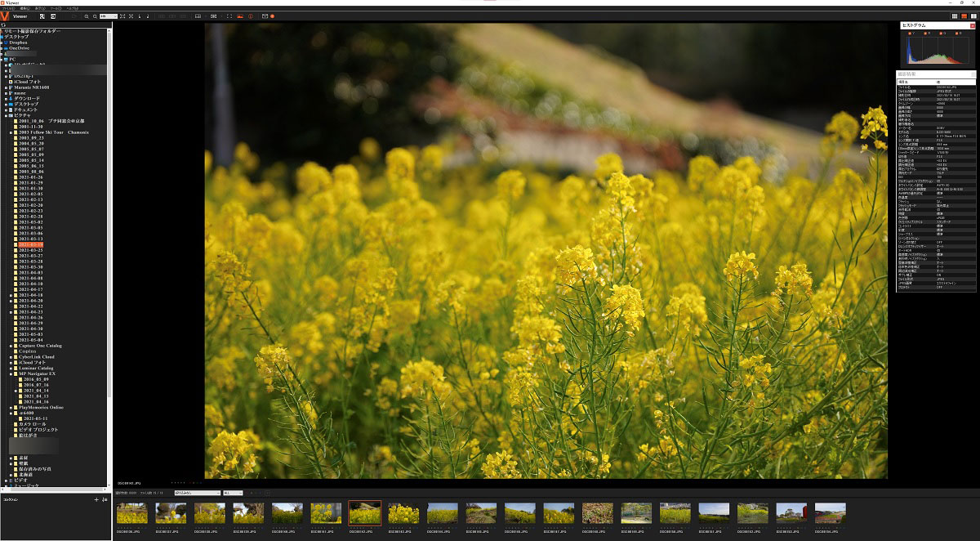Click the Viewer logo icon
The image size is (980, 541).
point(5,16)
